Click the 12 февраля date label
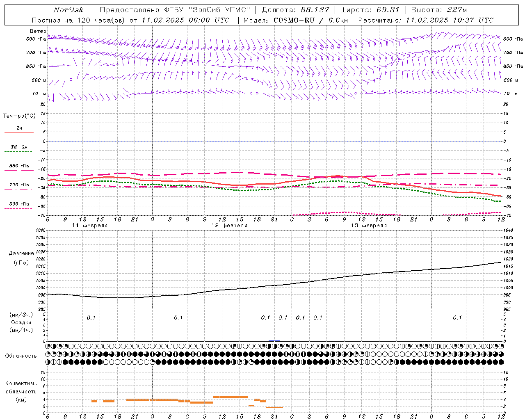 (229, 226)
